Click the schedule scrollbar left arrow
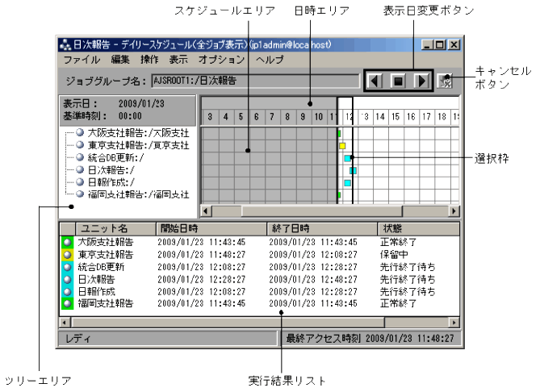540x392 pixels. click(206, 211)
